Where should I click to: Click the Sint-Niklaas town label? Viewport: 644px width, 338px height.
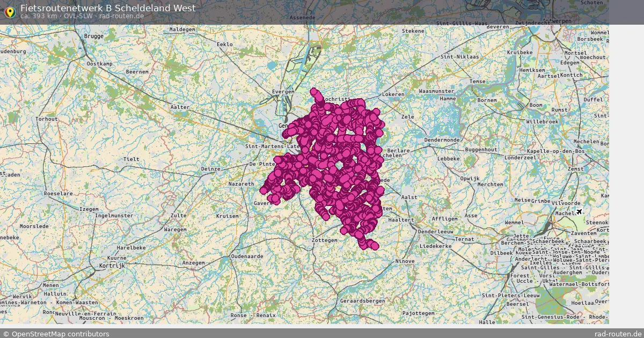click(459, 56)
